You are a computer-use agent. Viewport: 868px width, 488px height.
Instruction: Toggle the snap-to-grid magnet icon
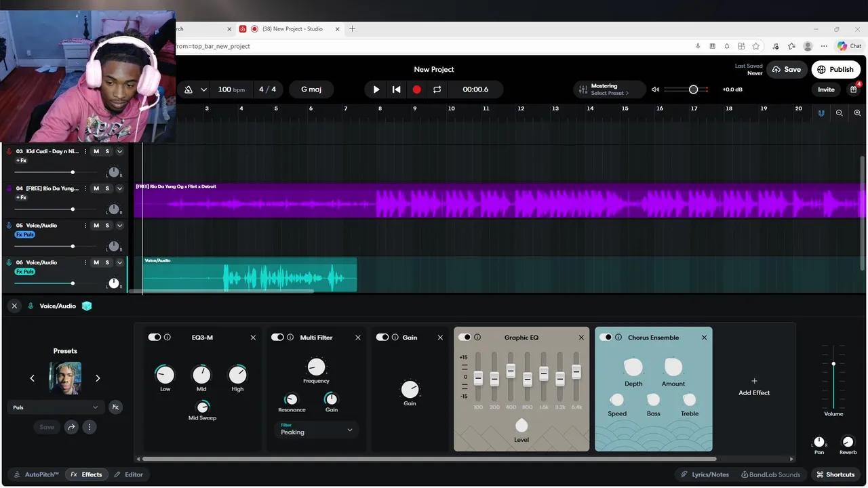tap(821, 113)
